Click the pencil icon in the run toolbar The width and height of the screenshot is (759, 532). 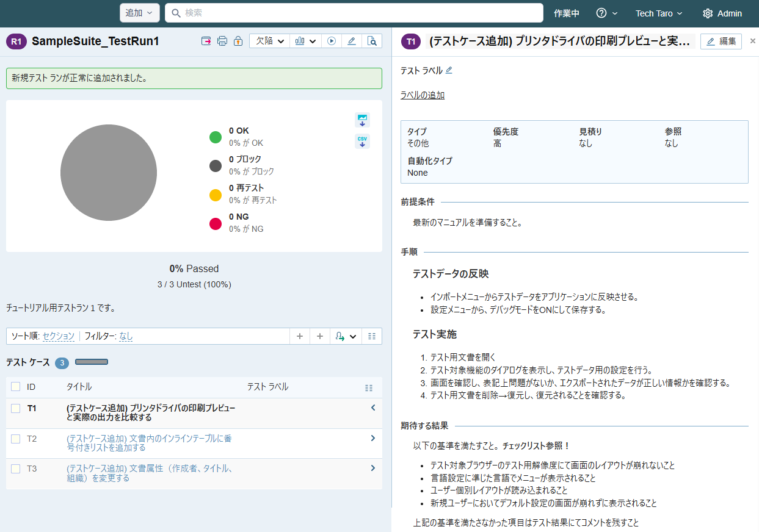coord(351,41)
